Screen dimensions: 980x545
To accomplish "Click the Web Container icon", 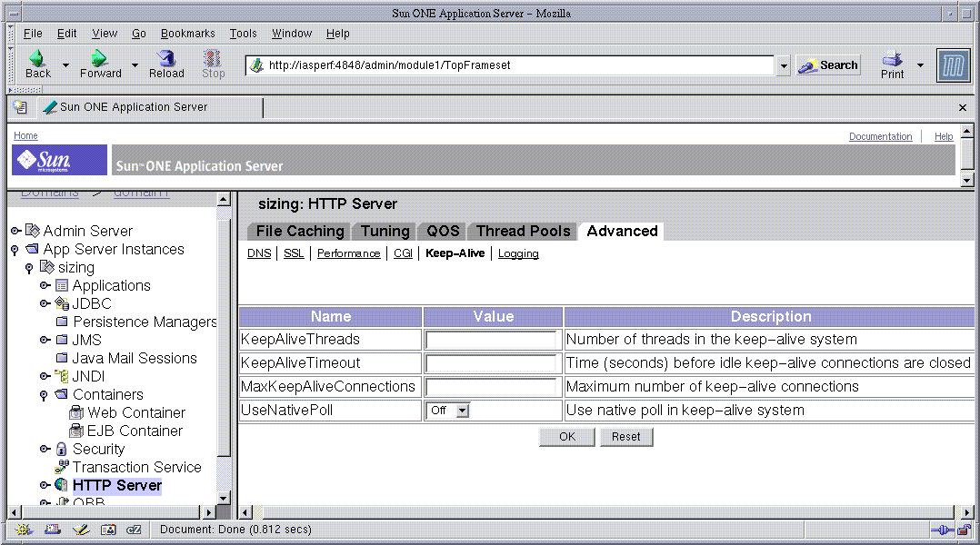I will coord(76,412).
